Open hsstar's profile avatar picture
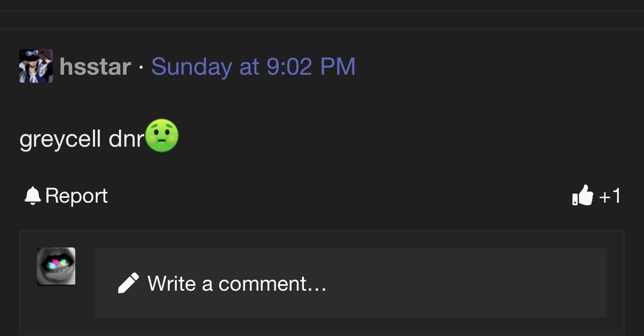The image size is (644, 336). click(x=36, y=66)
